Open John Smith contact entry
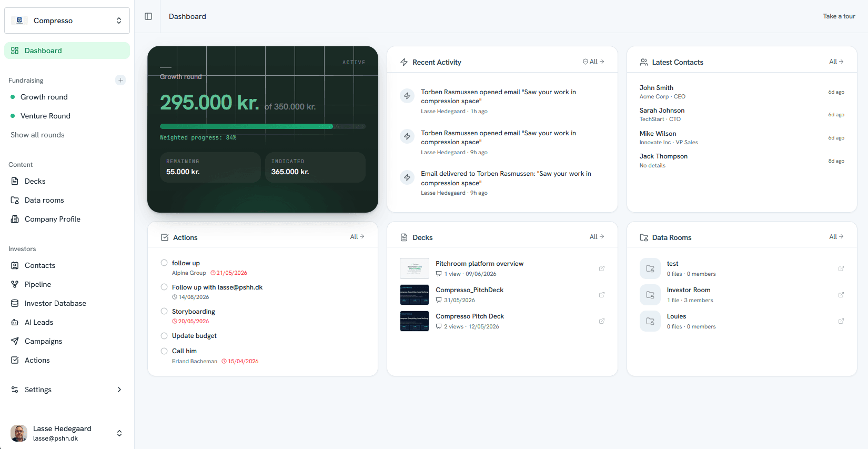Viewport: 868px width, 449px height. pyautogui.click(x=742, y=92)
